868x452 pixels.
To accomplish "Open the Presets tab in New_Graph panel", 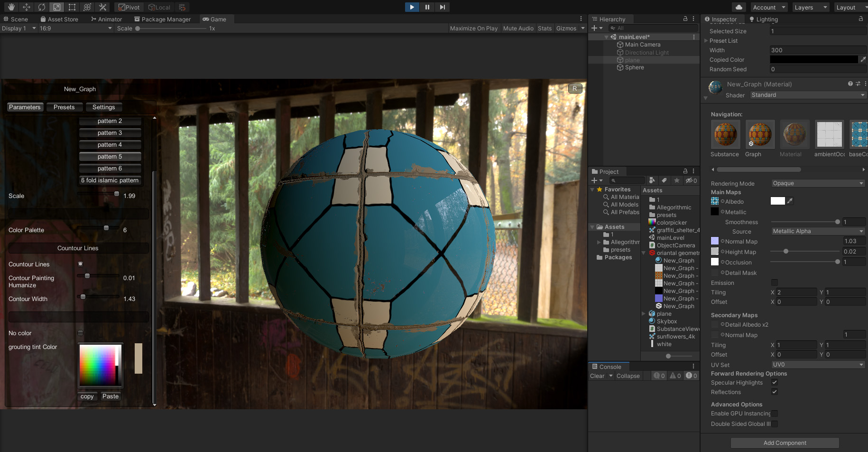I will tap(64, 107).
